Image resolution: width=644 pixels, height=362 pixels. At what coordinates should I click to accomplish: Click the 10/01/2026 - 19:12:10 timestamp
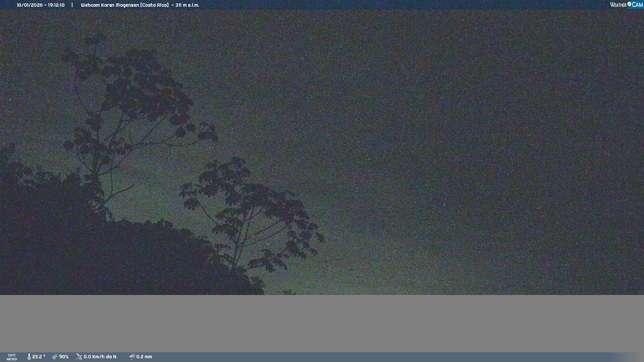click(x=41, y=5)
